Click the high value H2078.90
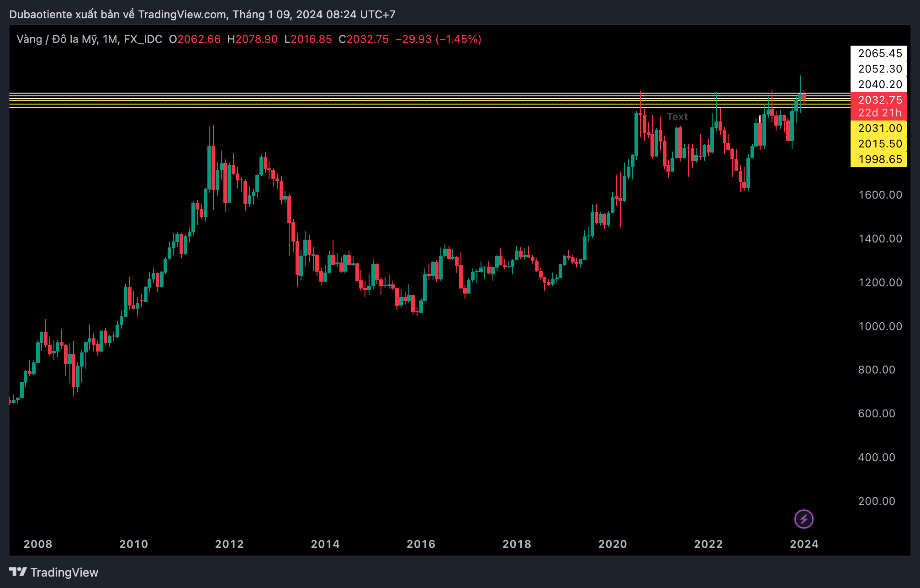920x588 pixels. [252, 39]
